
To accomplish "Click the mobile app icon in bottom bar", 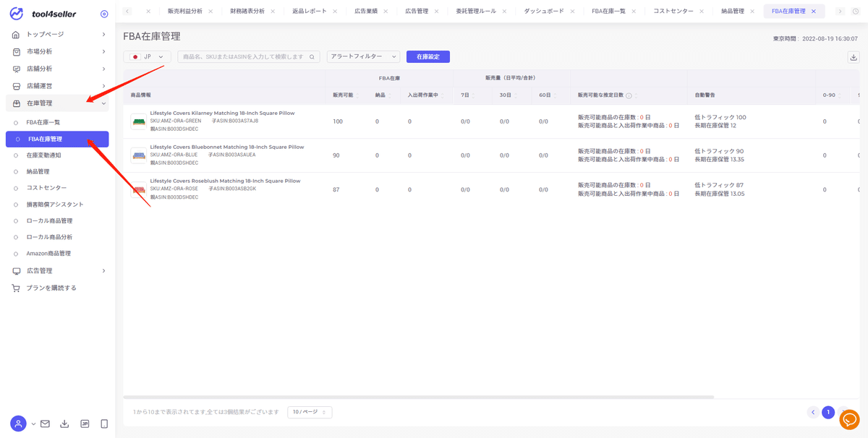I will 103,423.
